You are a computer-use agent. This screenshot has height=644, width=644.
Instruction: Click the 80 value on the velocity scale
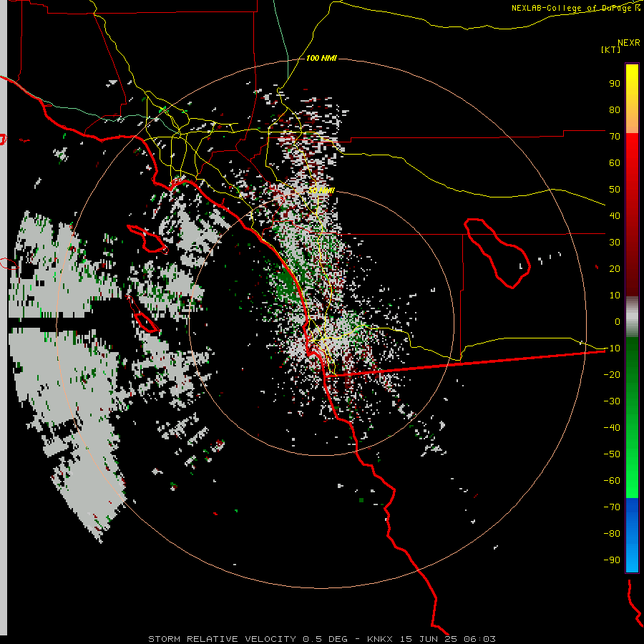tap(615, 109)
